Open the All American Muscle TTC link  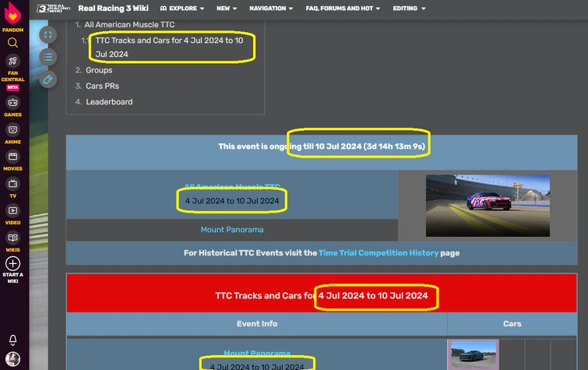[x=232, y=186]
